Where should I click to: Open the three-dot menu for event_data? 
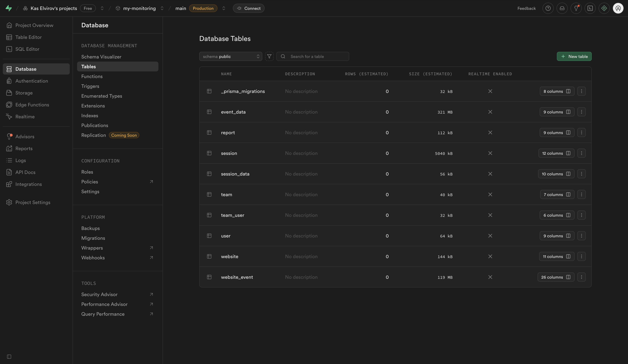tap(581, 112)
